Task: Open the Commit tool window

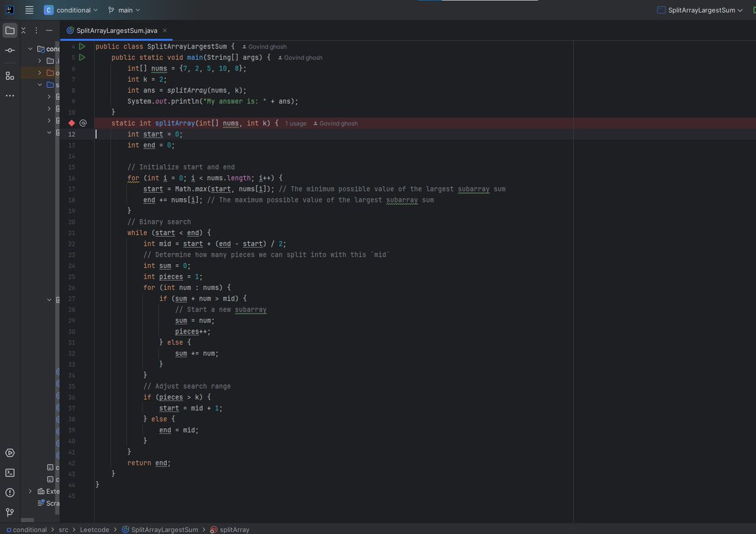Action: pyautogui.click(x=10, y=50)
